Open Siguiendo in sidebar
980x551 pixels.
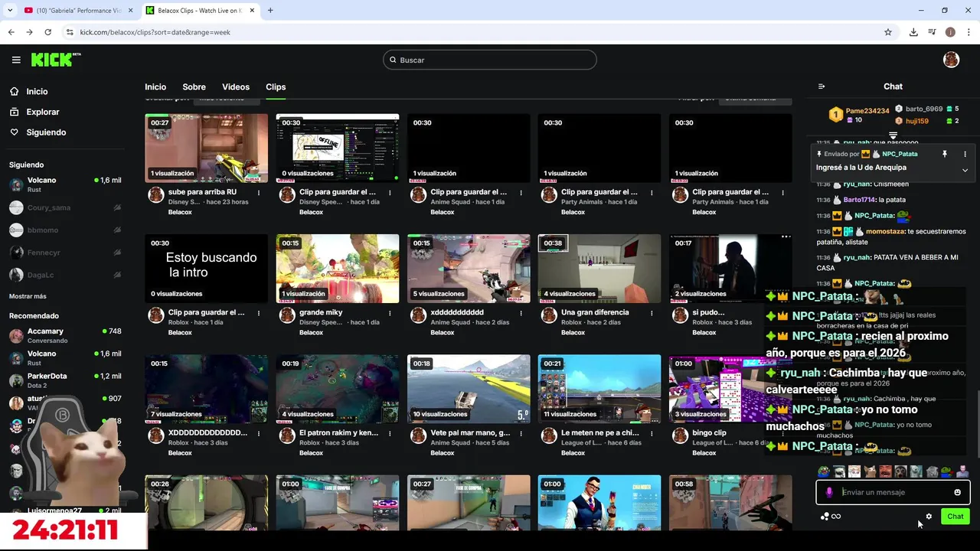tap(38, 132)
